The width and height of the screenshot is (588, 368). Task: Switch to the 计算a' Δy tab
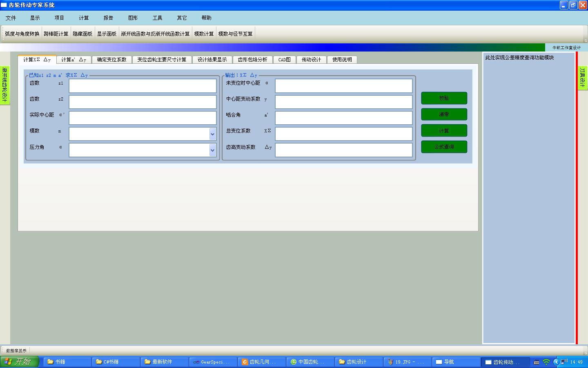click(x=74, y=60)
